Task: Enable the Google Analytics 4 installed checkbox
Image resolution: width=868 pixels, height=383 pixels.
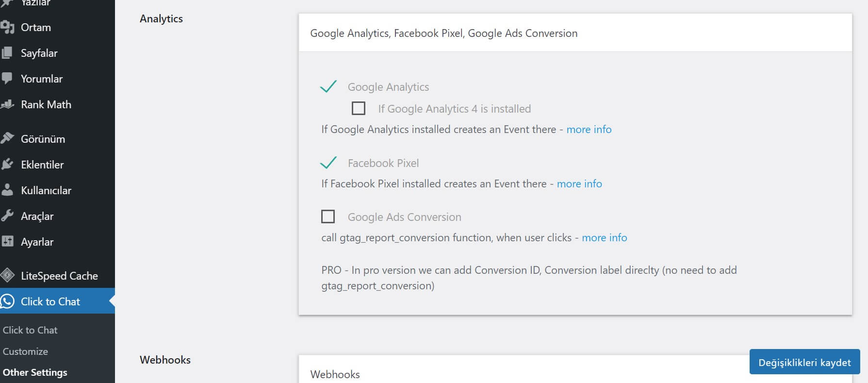Action: (359, 108)
